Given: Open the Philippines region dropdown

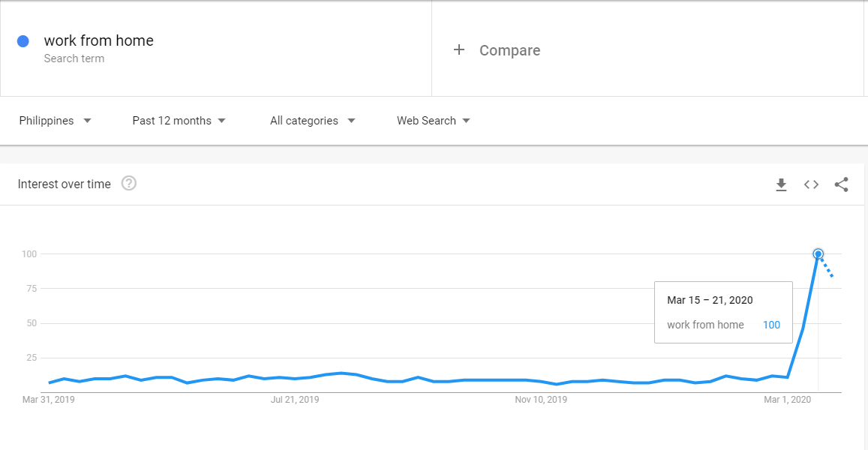Looking at the screenshot, I should coord(55,121).
